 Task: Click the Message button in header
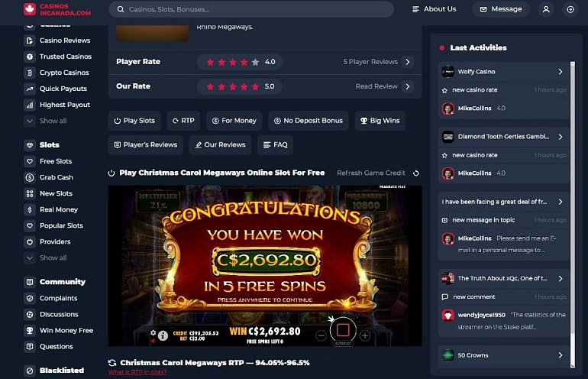(501, 9)
